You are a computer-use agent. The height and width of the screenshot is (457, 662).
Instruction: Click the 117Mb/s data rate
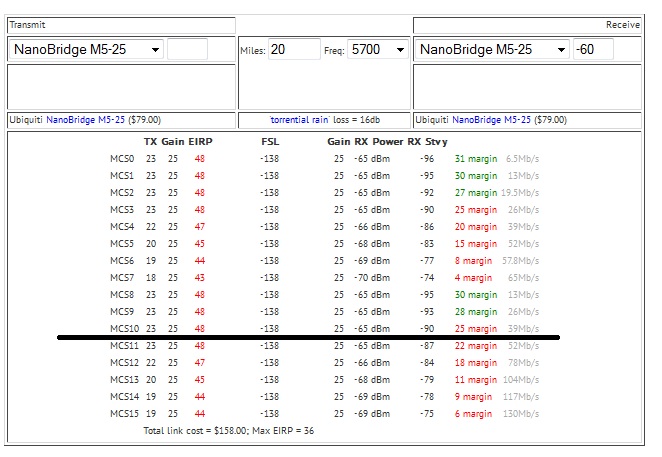(x=521, y=397)
